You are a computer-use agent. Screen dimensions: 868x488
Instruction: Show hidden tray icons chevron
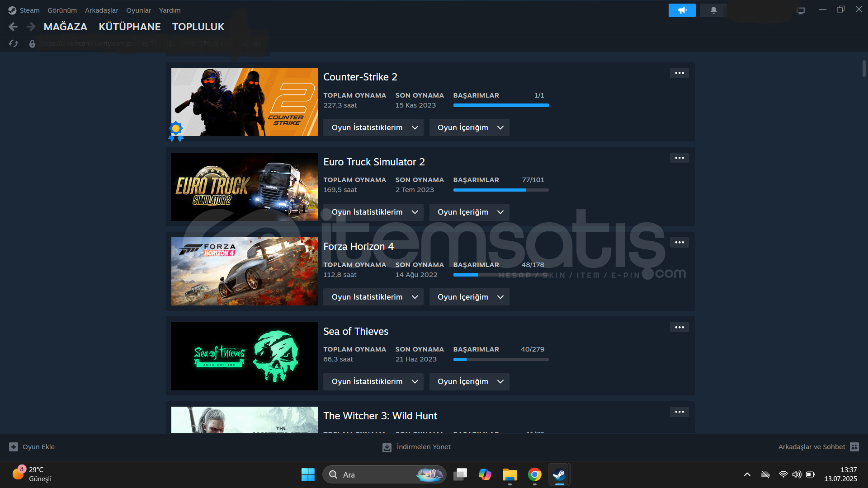point(747,474)
